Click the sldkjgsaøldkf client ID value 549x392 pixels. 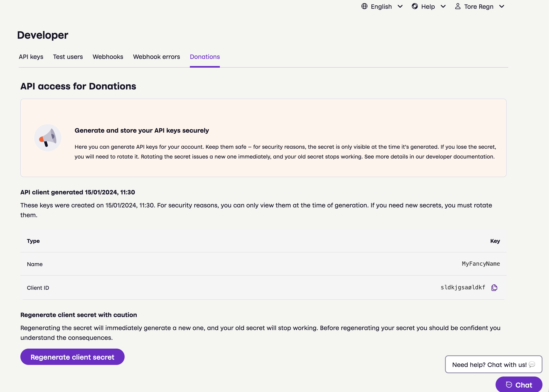463,287
